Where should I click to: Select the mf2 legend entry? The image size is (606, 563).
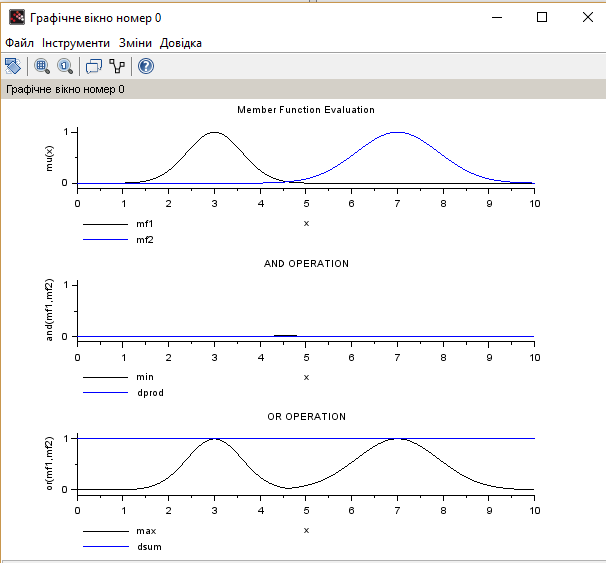118,240
